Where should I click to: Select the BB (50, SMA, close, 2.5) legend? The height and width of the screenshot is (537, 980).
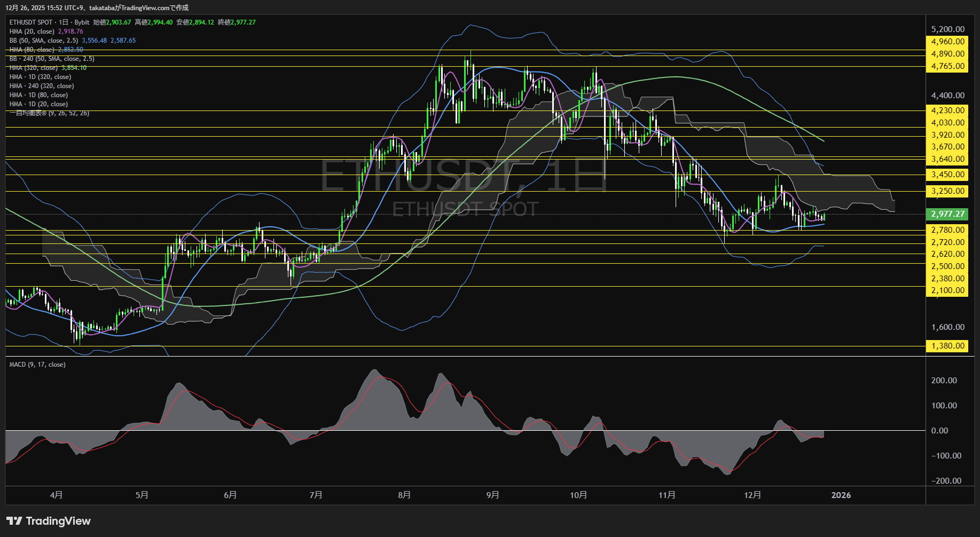pos(44,41)
